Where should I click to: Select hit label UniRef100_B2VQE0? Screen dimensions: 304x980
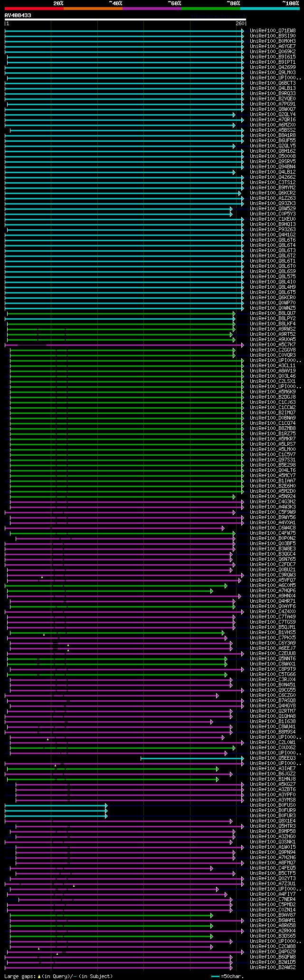tap(273, 98)
